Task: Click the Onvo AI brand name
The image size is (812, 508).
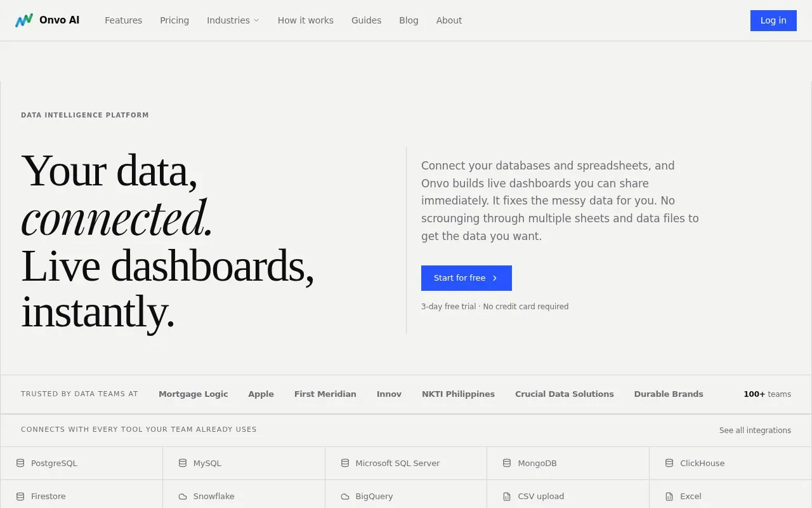Action: 59,20
